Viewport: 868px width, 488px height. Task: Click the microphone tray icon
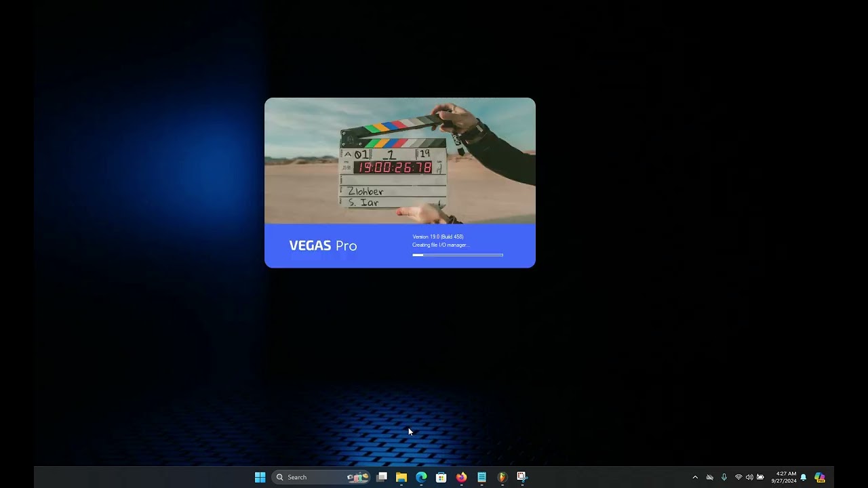[x=724, y=477]
